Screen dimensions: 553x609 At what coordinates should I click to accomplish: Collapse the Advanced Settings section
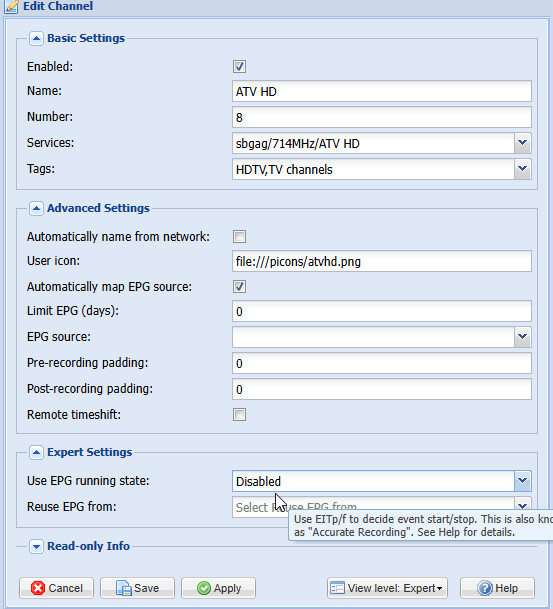pyautogui.click(x=36, y=208)
